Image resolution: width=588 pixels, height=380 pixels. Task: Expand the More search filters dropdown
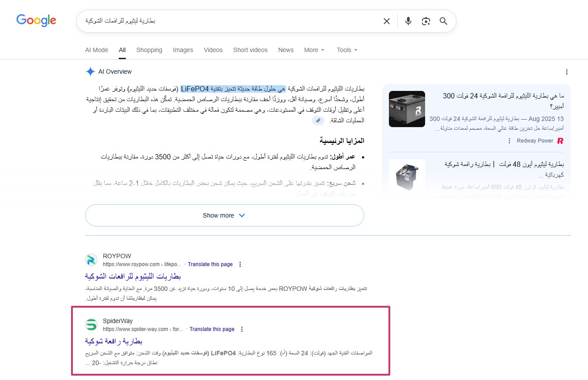coord(314,50)
